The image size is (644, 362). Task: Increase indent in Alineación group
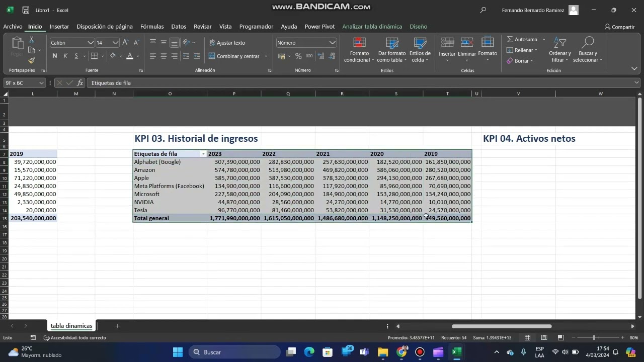(197, 56)
